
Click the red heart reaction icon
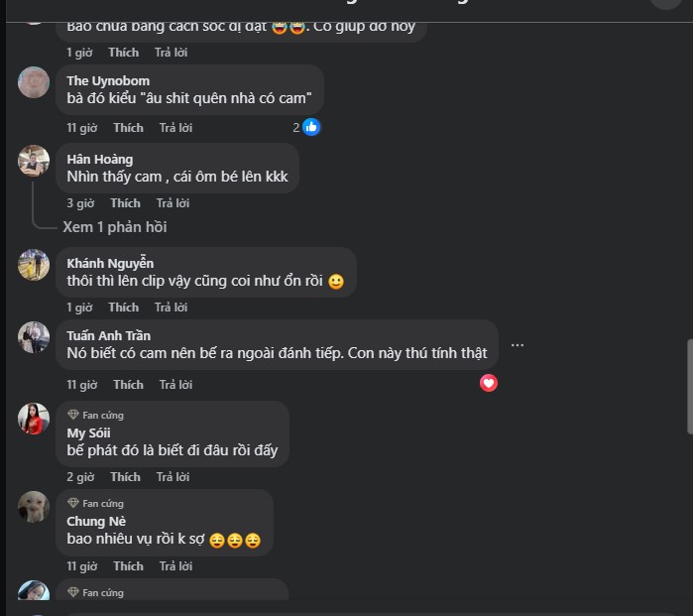click(x=489, y=383)
